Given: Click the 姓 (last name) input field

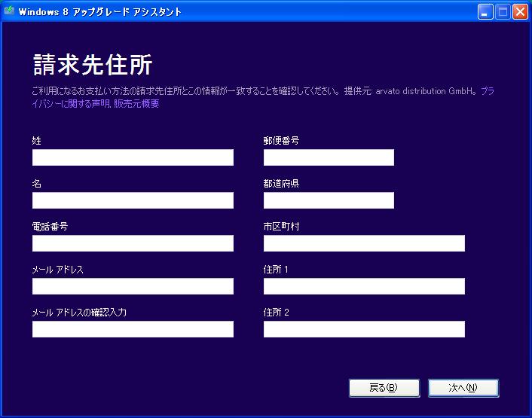Looking at the screenshot, I should tap(133, 157).
